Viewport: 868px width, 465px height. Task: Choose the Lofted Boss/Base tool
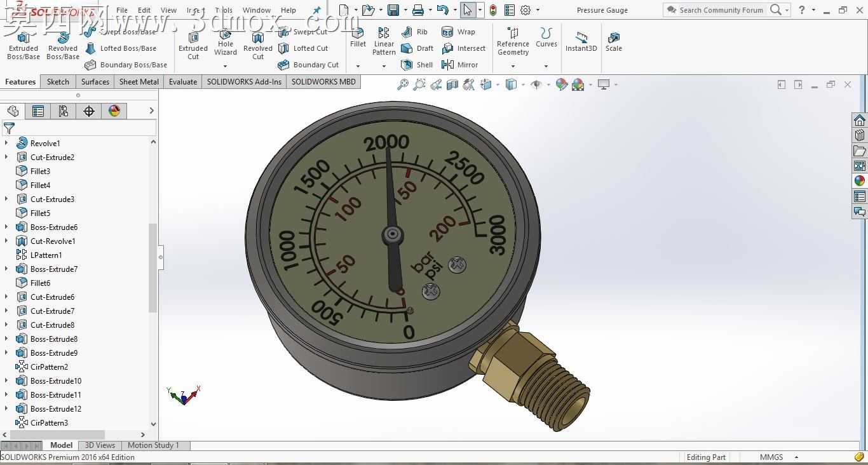(x=120, y=48)
